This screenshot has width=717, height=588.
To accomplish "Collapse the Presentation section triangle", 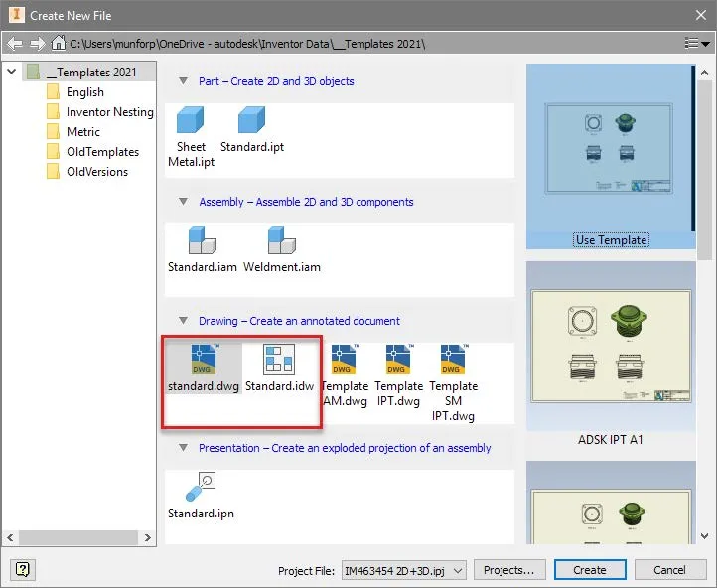I will coord(183,448).
